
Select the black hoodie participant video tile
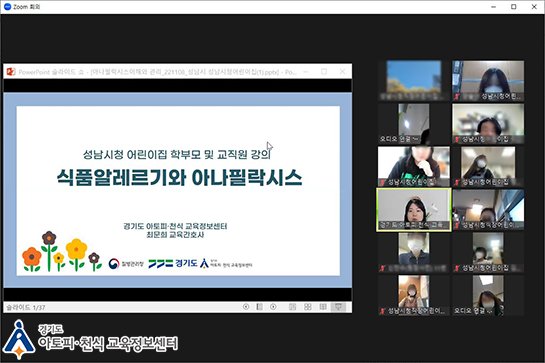coord(414,166)
